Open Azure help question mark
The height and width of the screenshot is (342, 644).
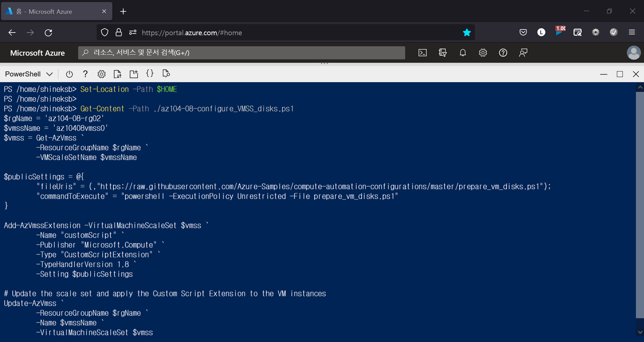click(x=503, y=53)
